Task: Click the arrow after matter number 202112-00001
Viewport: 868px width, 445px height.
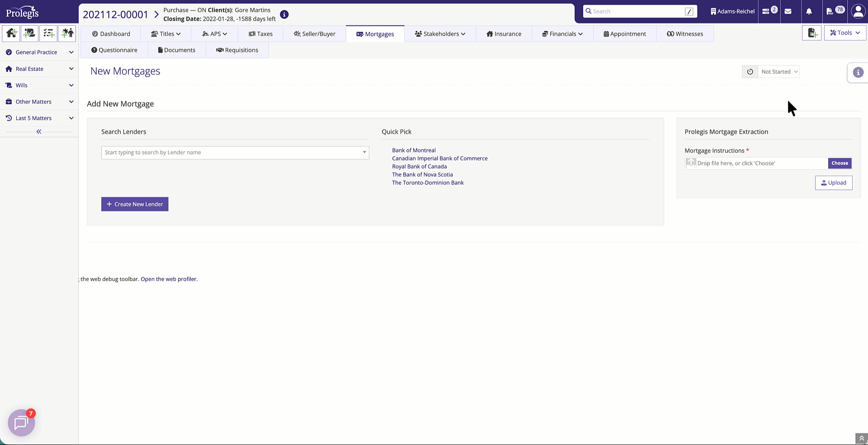Action: tap(156, 14)
